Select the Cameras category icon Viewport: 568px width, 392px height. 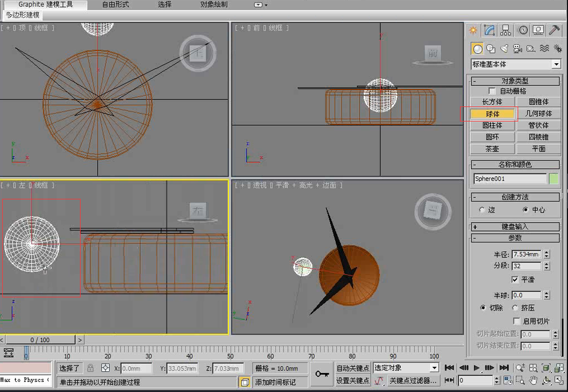pos(518,49)
